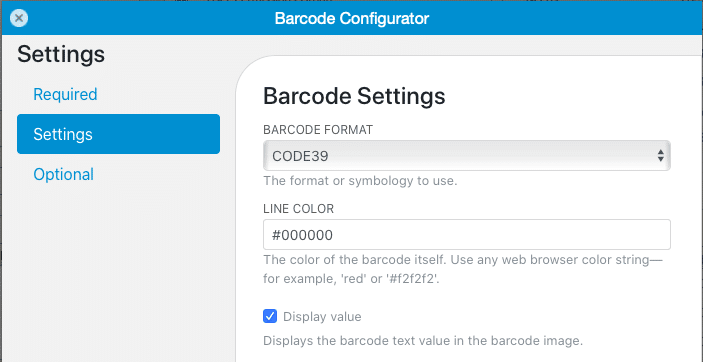This screenshot has width=703, height=362.
Task: Click the LINE COLOR field label
Action: tap(298, 209)
